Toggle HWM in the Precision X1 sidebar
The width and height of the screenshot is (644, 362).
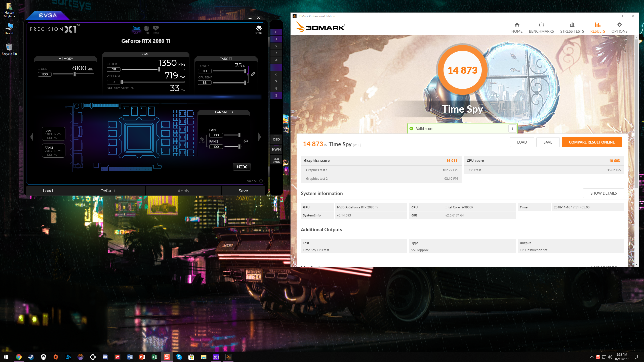[276, 149]
